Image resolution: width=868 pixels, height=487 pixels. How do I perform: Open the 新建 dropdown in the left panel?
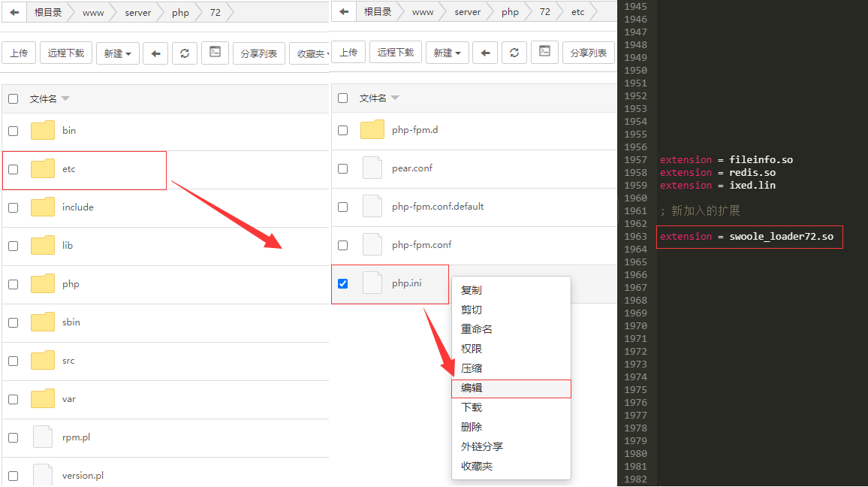(118, 53)
